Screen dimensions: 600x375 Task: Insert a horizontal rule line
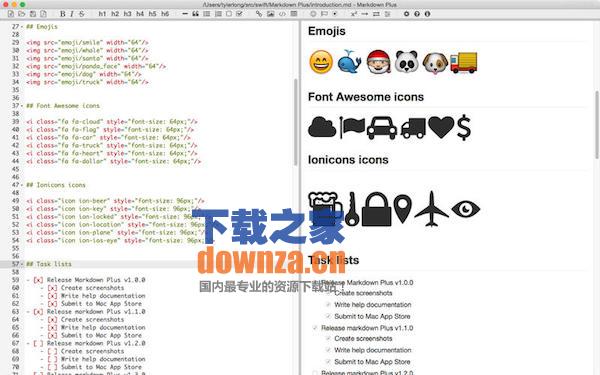(x=185, y=14)
